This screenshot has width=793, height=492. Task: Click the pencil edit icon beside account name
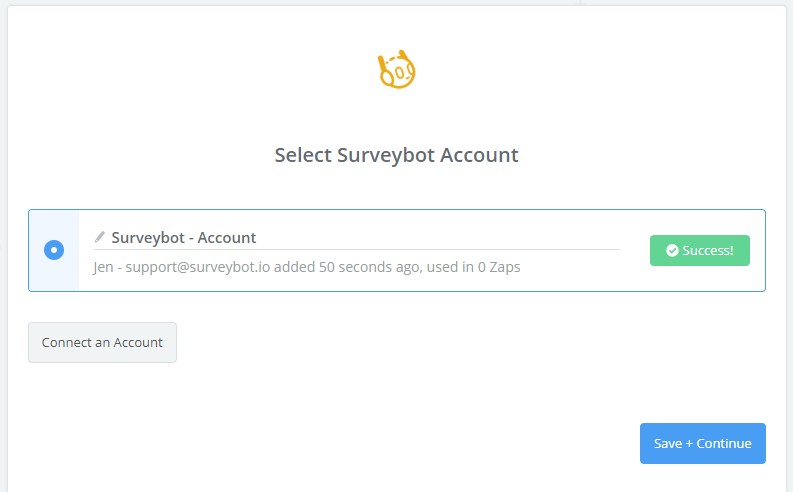100,237
